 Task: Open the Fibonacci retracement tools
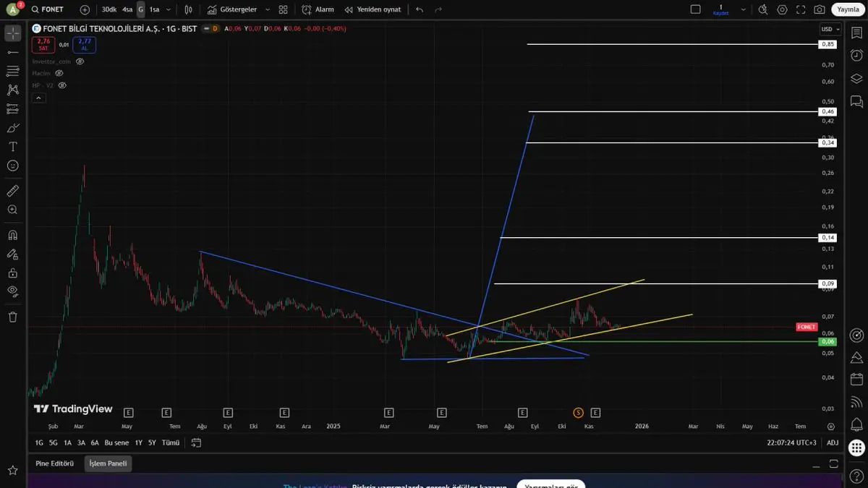pos(12,71)
